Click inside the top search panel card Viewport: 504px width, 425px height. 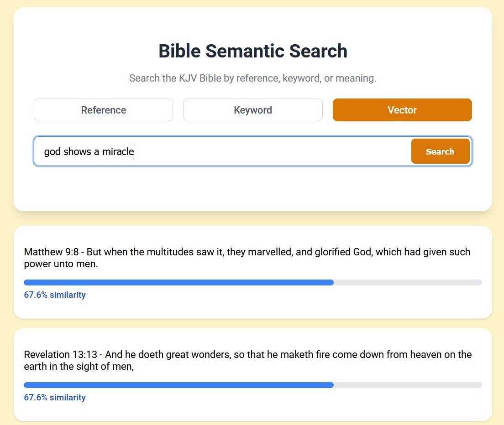(252, 192)
